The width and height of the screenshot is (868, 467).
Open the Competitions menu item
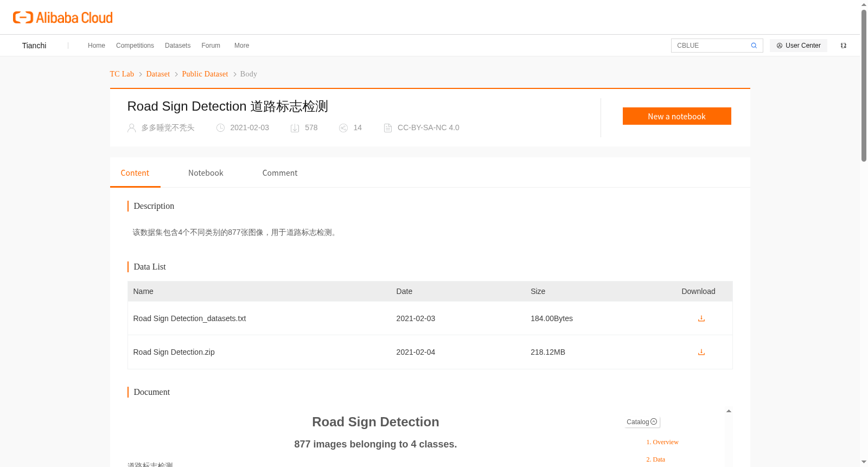pyautogui.click(x=135, y=46)
